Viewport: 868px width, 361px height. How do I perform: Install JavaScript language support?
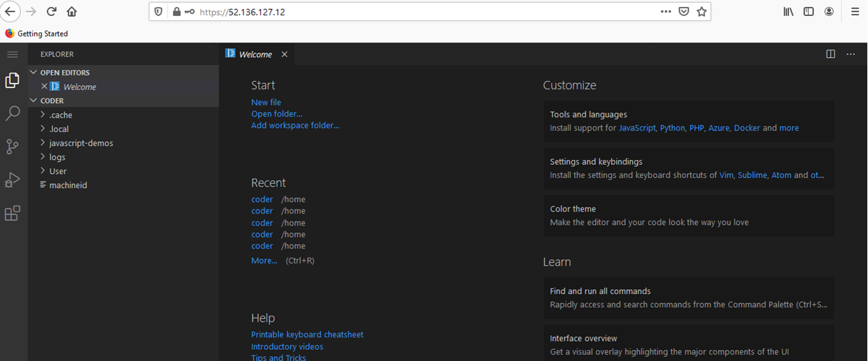tap(637, 128)
